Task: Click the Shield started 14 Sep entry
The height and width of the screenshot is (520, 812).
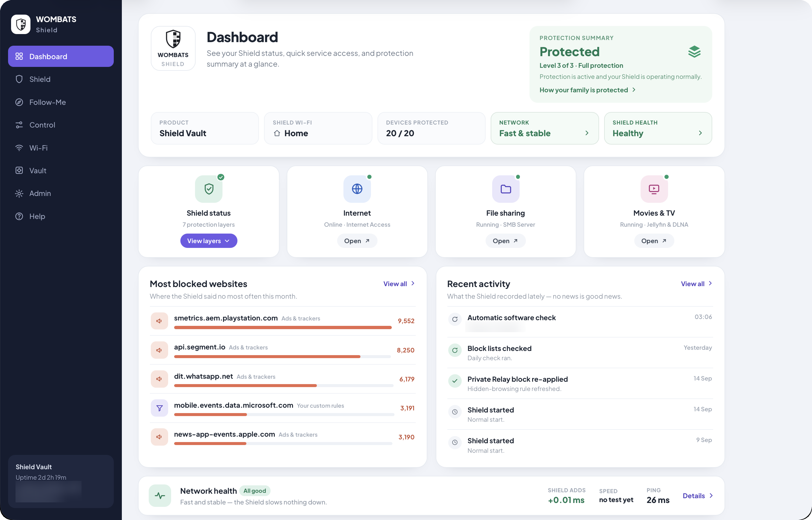Action: (x=580, y=414)
